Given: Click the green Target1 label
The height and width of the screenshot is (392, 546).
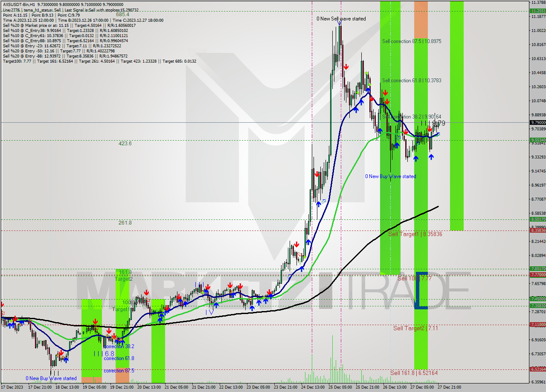Looking at the screenshot, I should (121, 309).
